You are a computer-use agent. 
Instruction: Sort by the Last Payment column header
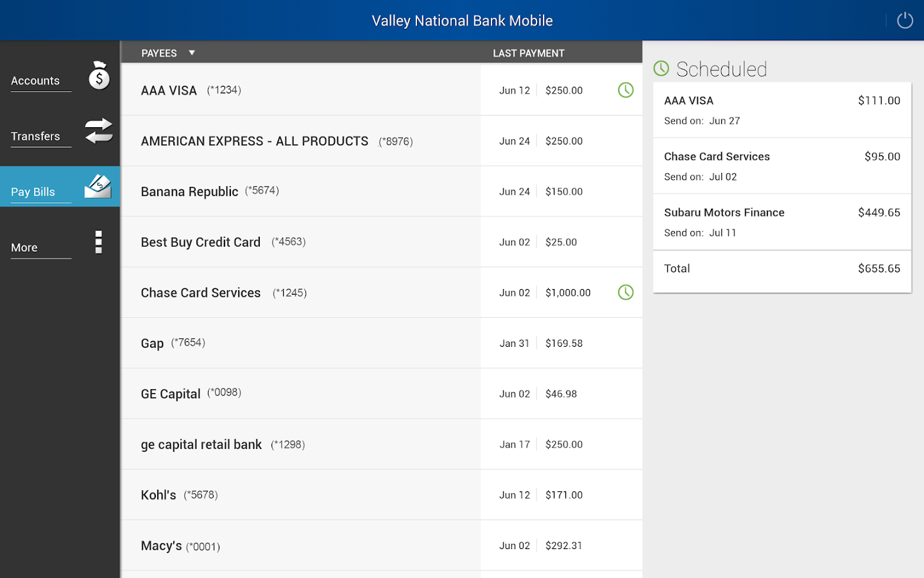(x=528, y=53)
